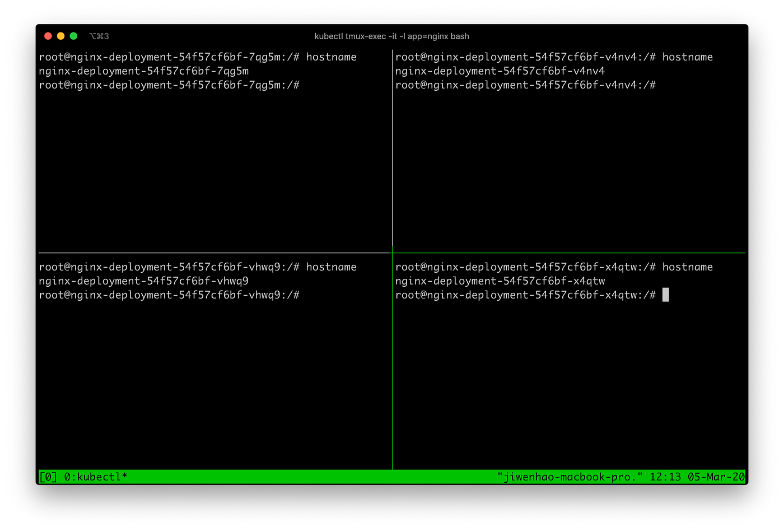Click the prompt of pod vhwq9
Viewport: 784px width, 532px height.
tap(168, 295)
